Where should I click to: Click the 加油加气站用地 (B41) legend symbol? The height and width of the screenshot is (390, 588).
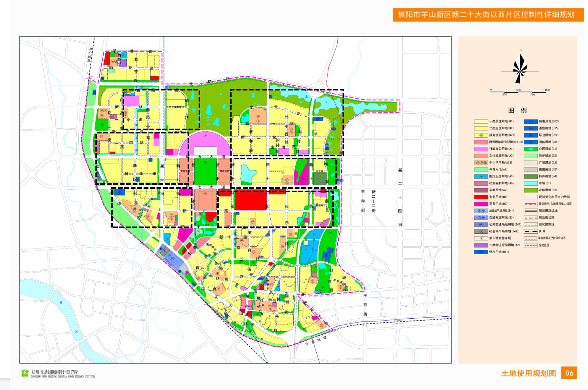point(481,211)
